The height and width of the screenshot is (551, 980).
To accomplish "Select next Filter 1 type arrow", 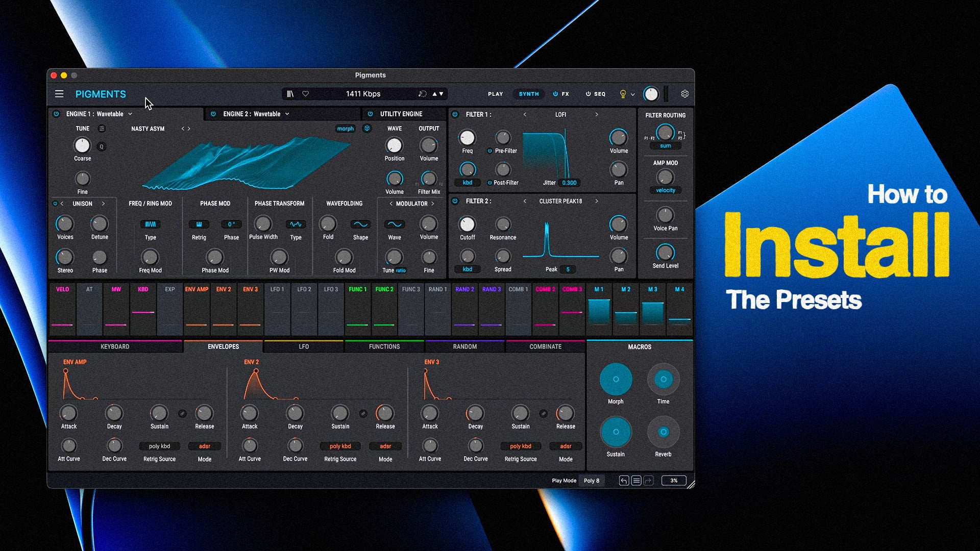I will pyautogui.click(x=596, y=114).
